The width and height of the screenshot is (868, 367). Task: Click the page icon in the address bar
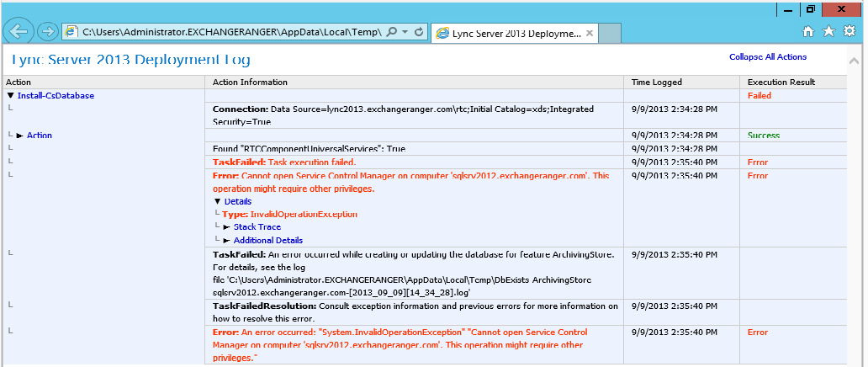click(71, 32)
